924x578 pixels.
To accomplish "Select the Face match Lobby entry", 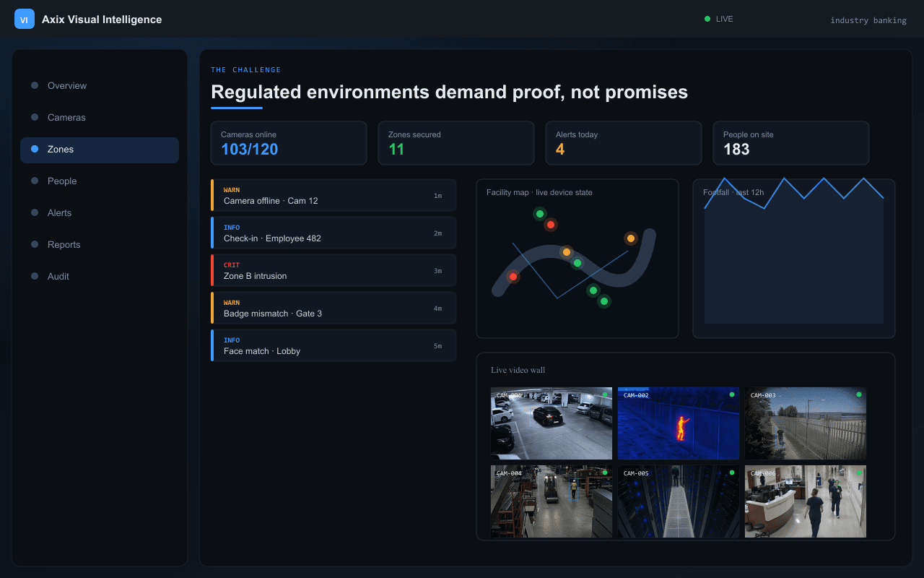I will (334, 345).
